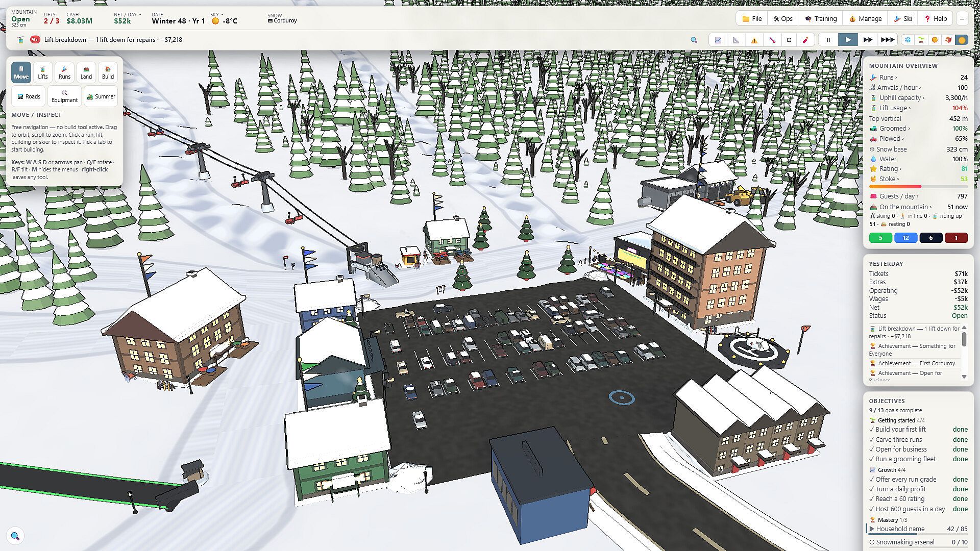The image size is (980, 551).
Task: Click the target crosshair icon
Action: point(789,40)
